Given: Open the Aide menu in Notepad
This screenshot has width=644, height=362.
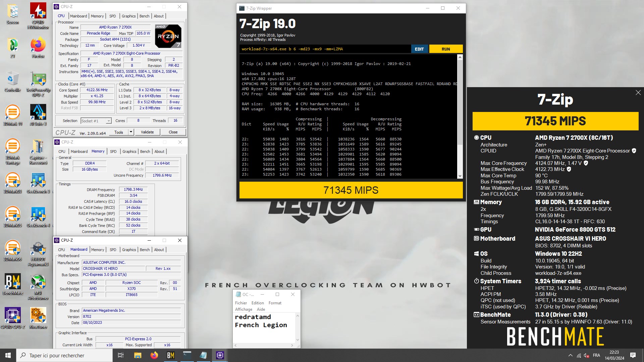Looking at the screenshot, I should tap(261, 309).
